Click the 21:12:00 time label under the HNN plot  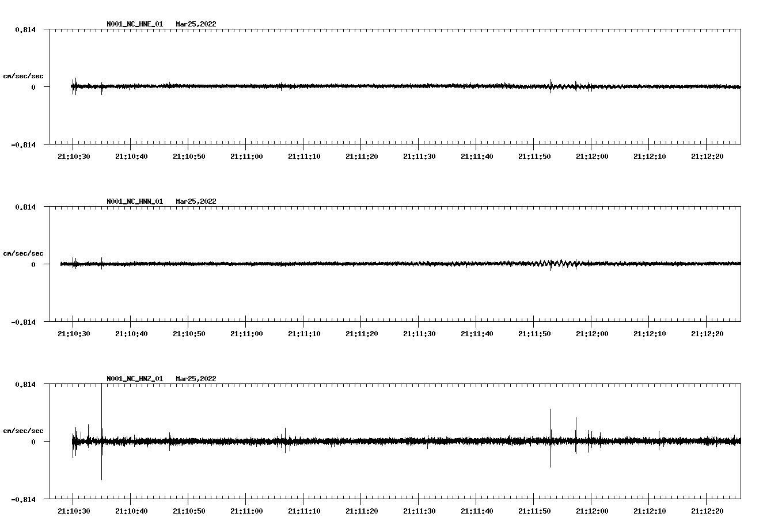click(592, 334)
